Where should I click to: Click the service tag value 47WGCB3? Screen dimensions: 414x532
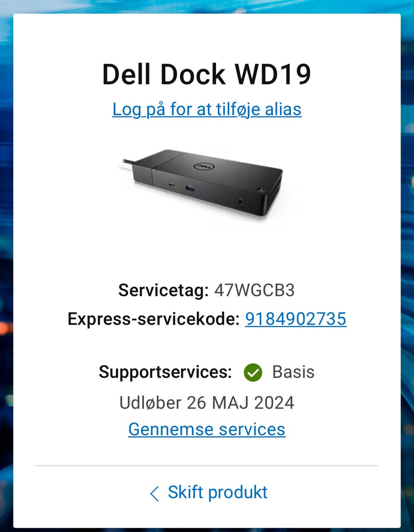coord(254,290)
